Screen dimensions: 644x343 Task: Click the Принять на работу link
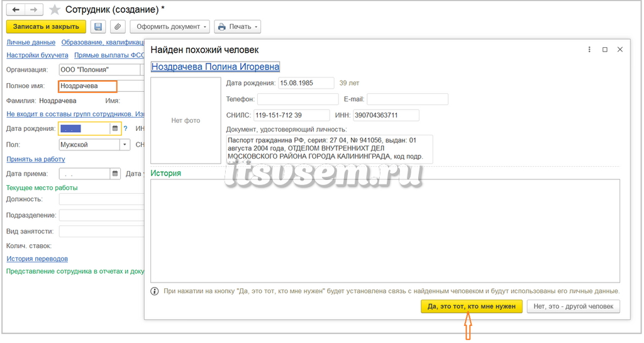point(36,159)
